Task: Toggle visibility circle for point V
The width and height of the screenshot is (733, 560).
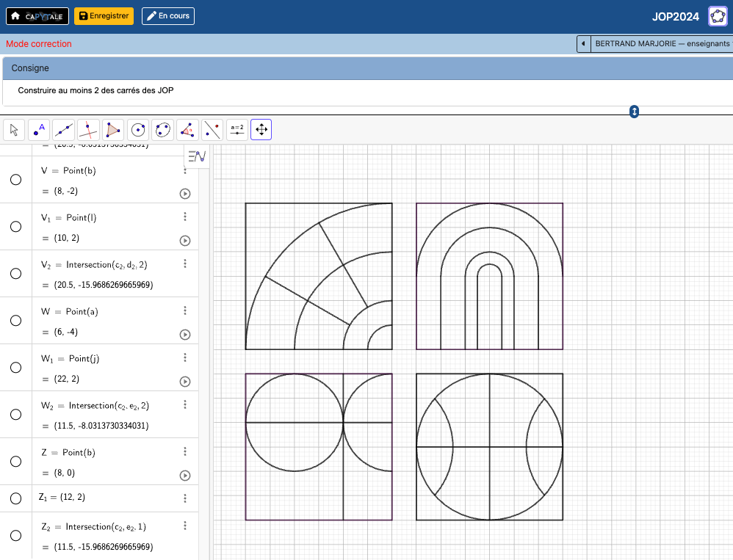Action: pos(15,180)
